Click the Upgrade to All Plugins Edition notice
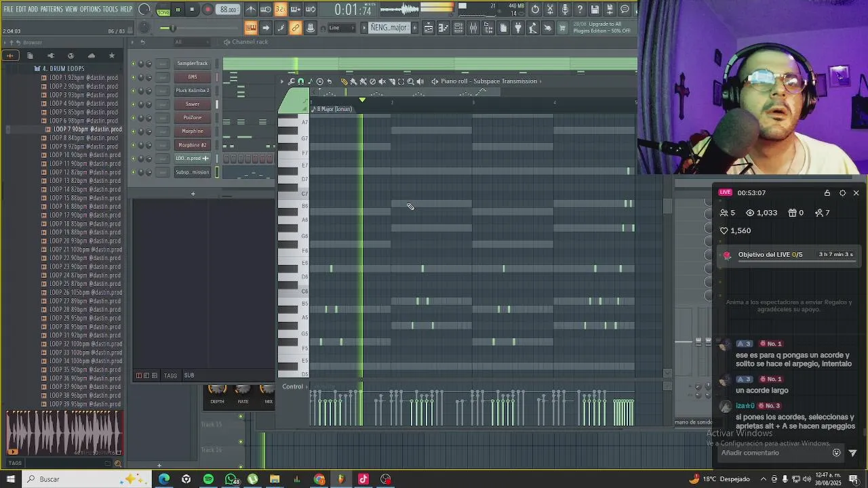 (x=602, y=27)
